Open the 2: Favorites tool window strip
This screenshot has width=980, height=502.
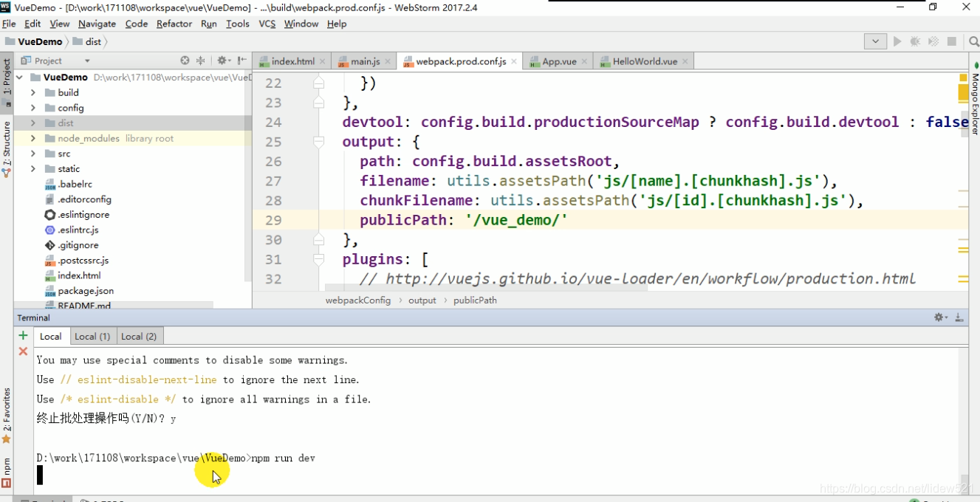pyautogui.click(x=7, y=416)
